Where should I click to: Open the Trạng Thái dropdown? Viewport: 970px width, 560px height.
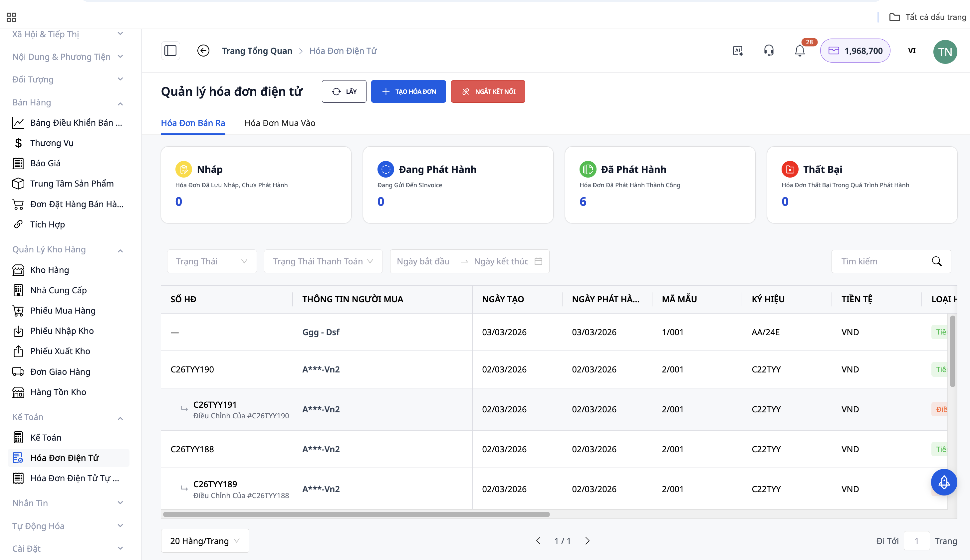pos(211,261)
